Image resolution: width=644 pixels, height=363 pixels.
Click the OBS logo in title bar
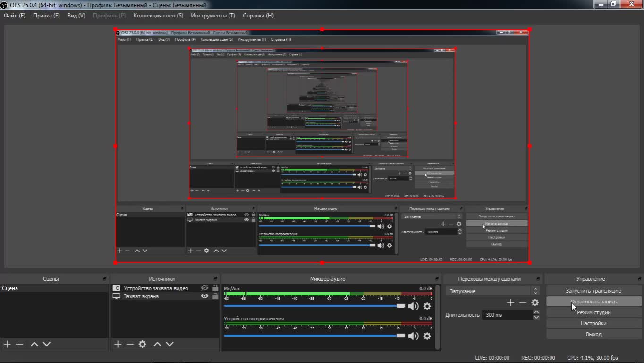pos(4,4)
